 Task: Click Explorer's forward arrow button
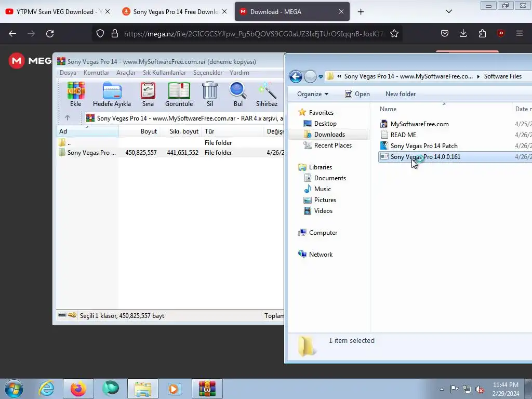coord(310,76)
